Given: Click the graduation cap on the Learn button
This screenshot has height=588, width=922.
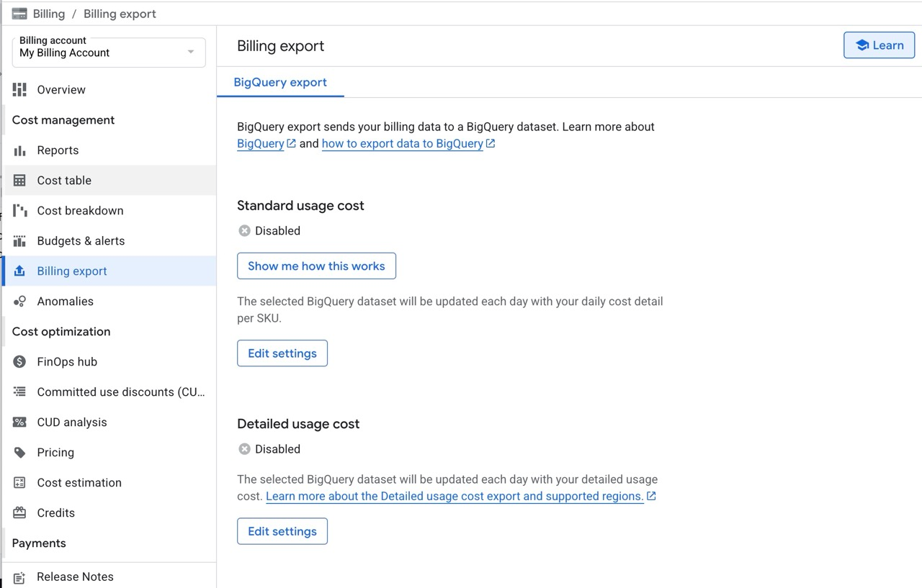Looking at the screenshot, I should pyautogui.click(x=862, y=45).
